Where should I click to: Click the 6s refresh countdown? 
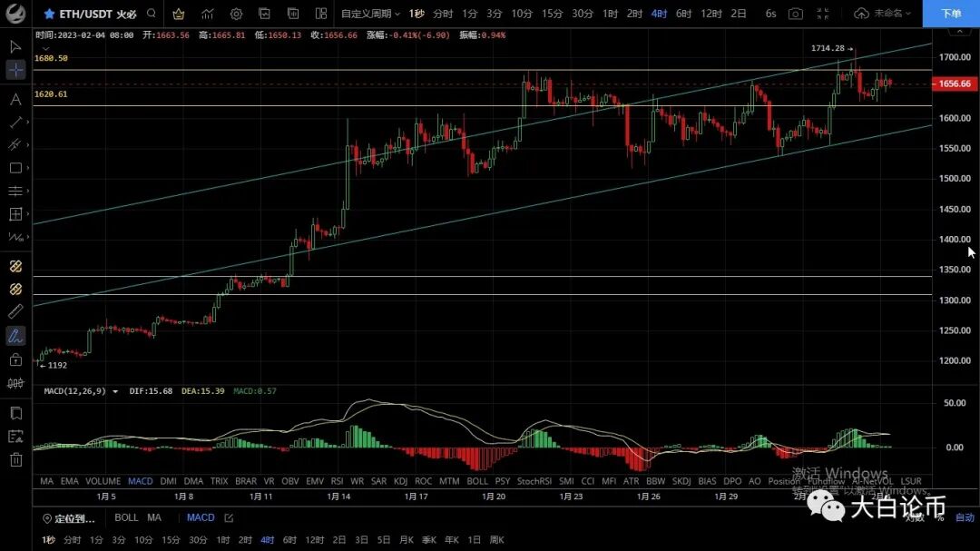[x=770, y=13]
